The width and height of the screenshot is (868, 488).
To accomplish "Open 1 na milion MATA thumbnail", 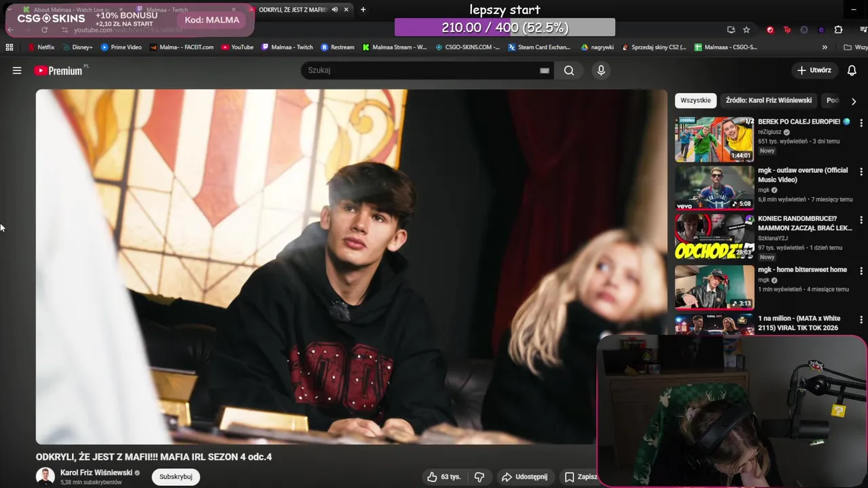I will [714, 325].
